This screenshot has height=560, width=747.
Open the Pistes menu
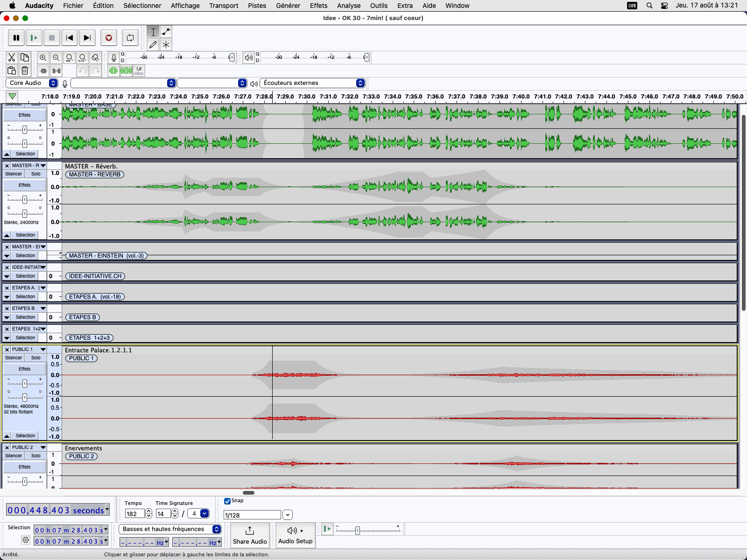pos(257,6)
